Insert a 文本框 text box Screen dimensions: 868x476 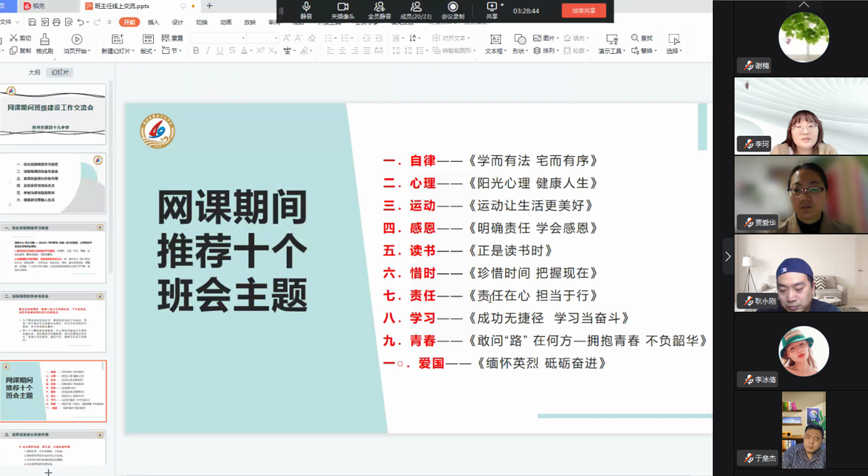[495, 43]
